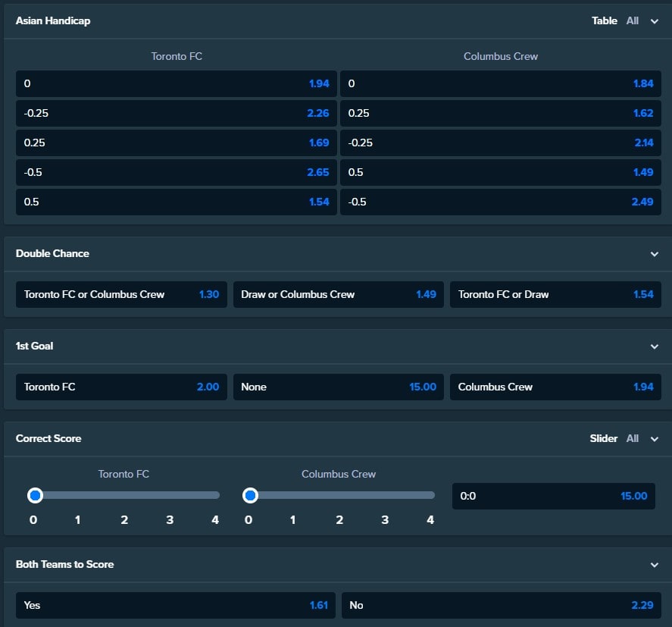The height and width of the screenshot is (627, 672).
Task: Switch Asian Handicap view to Table
Action: (605, 20)
